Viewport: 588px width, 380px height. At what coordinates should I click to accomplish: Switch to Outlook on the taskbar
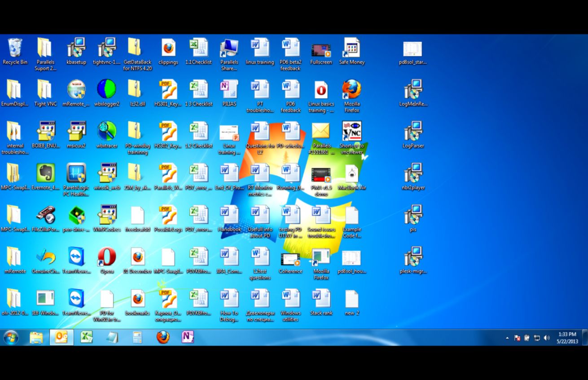61,337
